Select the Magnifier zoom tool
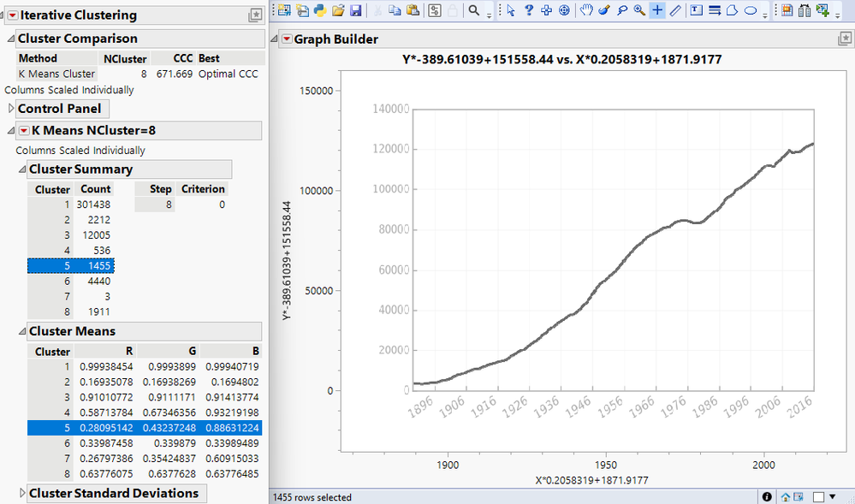The width and height of the screenshot is (855, 504). point(639,9)
